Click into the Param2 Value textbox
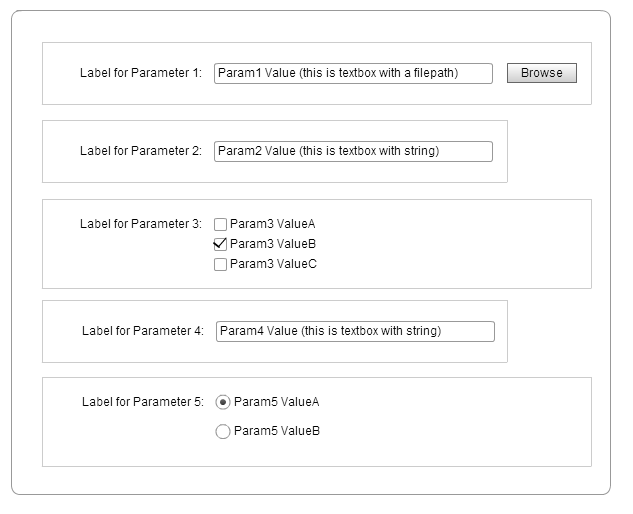Screen dimensions: 633x514 (353, 151)
